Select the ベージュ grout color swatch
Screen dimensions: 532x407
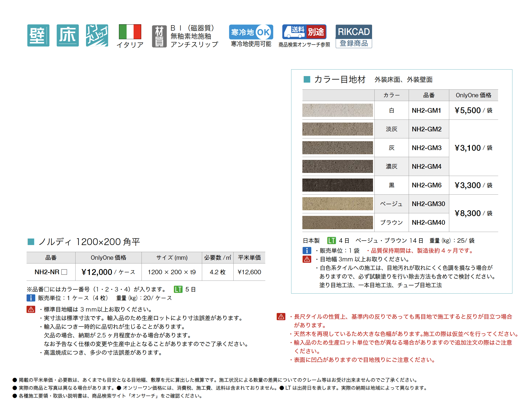click(337, 204)
